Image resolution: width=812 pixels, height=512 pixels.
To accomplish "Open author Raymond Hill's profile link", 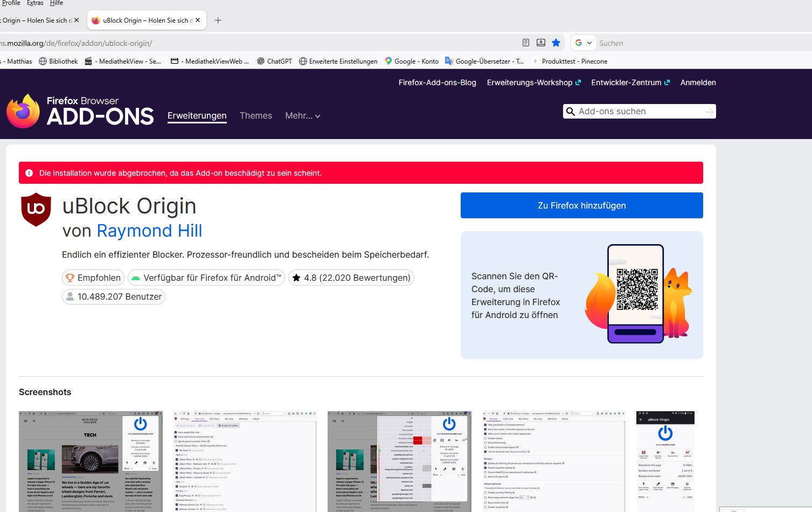I will tap(149, 231).
